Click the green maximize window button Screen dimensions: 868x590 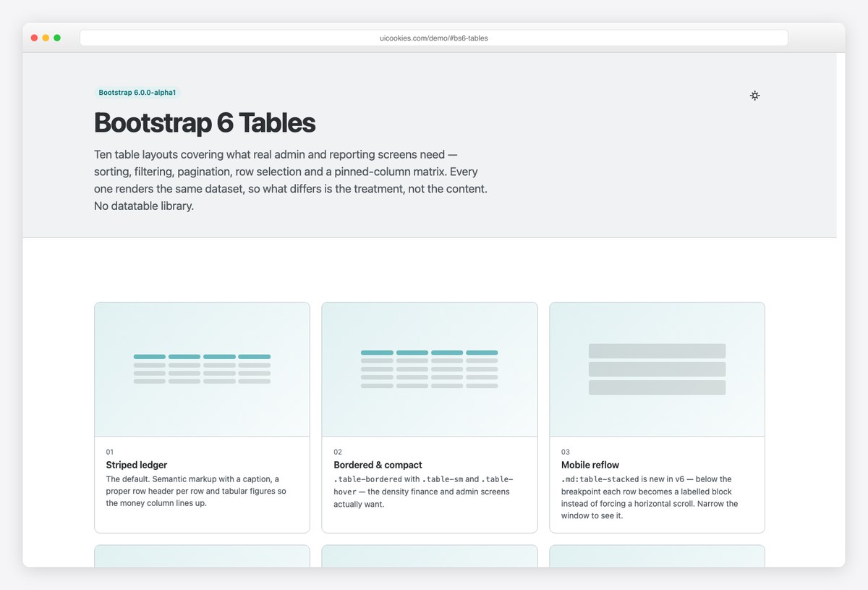pyautogui.click(x=57, y=38)
